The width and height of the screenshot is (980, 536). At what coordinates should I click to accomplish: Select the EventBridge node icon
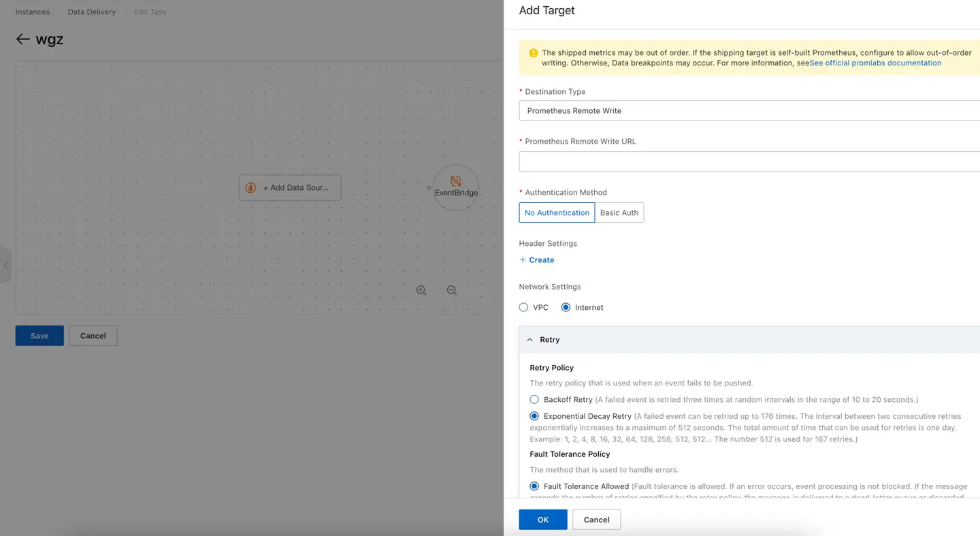pos(456,182)
